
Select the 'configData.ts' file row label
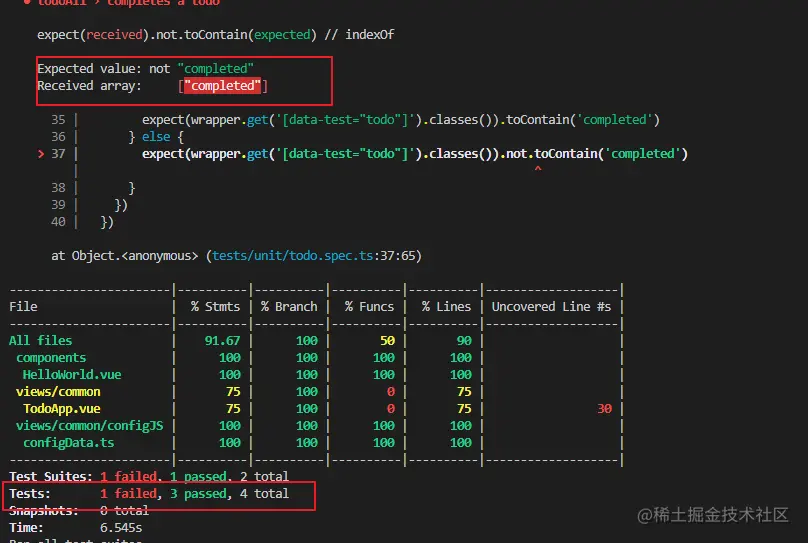coord(69,443)
